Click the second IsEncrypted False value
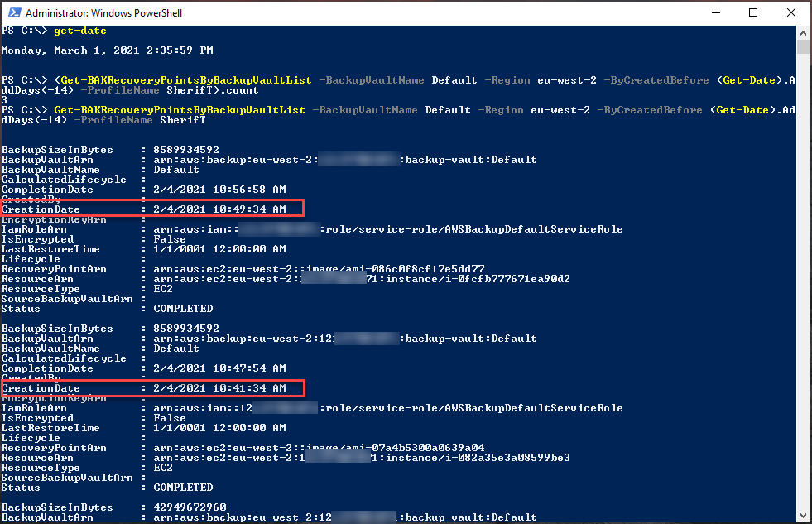 point(170,418)
